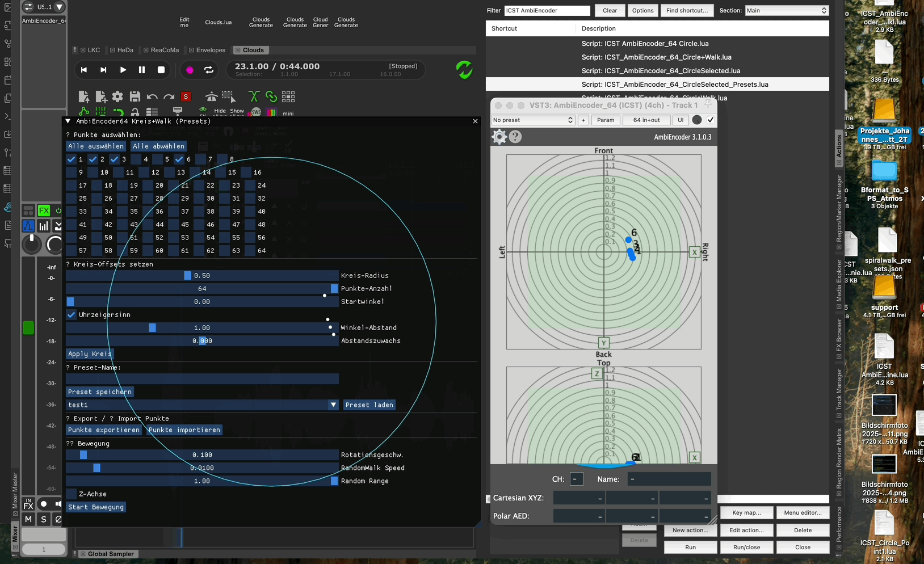
Task: Uncheck point 6 checkbox
Action: pyautogui.click(x=179, y=159)
